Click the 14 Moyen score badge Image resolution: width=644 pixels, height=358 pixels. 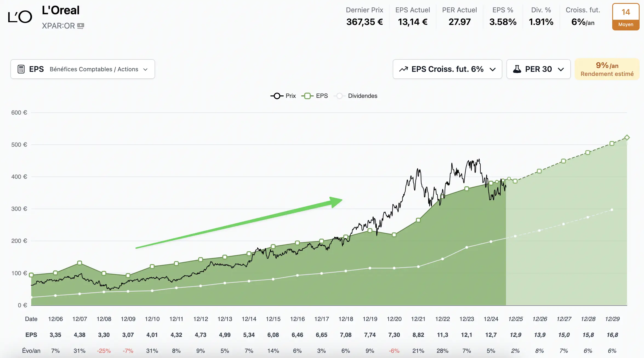coord(626,17)
